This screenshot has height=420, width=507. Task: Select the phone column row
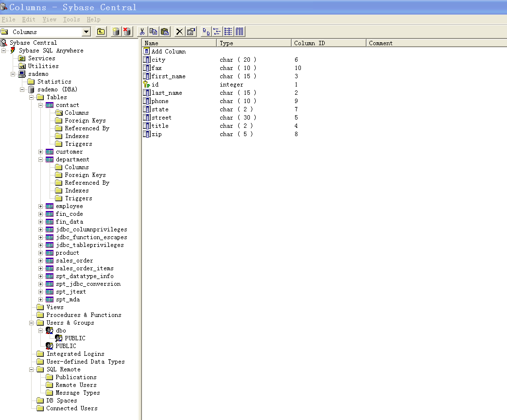(160, 101)
